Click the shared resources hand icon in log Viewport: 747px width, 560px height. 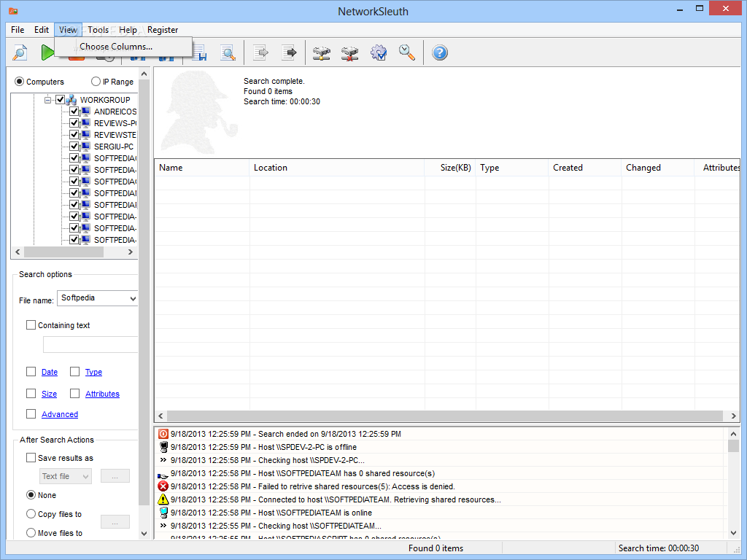[x=163, y=474]
